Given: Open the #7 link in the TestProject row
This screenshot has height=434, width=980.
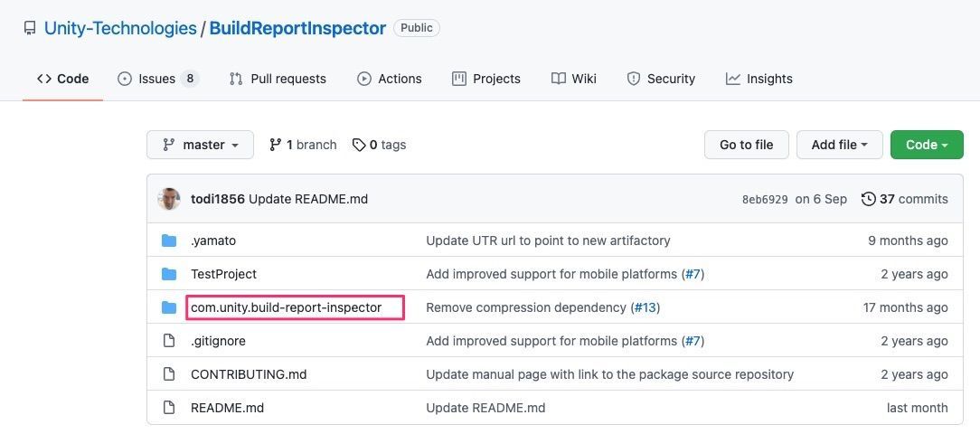Looking at the screenshot, I should [692, 275].
